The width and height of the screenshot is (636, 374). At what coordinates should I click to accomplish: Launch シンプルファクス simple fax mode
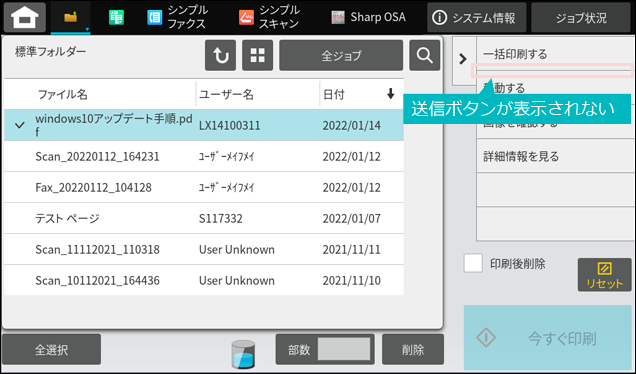point(177,17)
